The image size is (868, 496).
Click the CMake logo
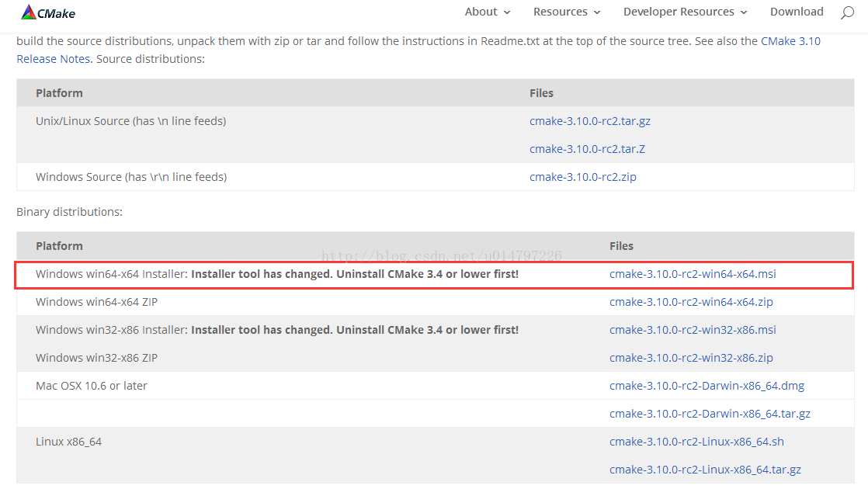click(x=48, y=12)
